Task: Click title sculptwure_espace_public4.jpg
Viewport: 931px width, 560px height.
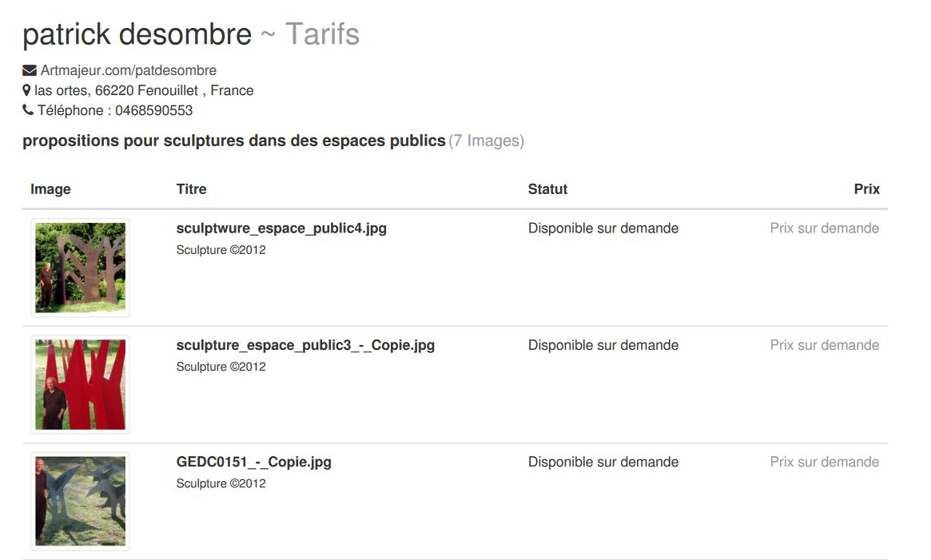Action: [281, 228]
